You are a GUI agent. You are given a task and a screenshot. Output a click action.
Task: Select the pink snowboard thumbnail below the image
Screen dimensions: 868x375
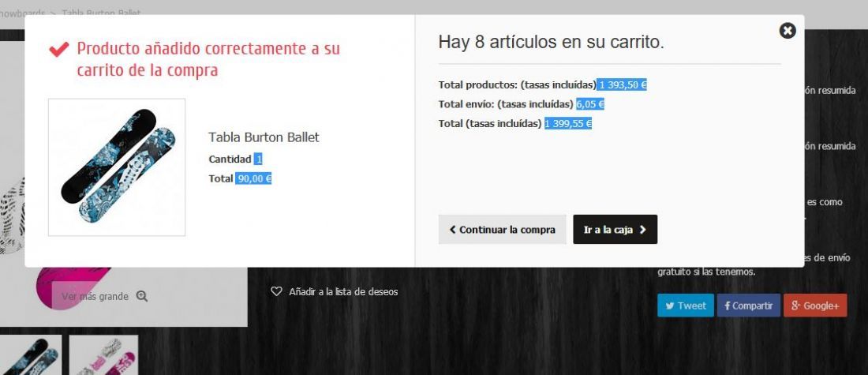click(x=103, y=355)
